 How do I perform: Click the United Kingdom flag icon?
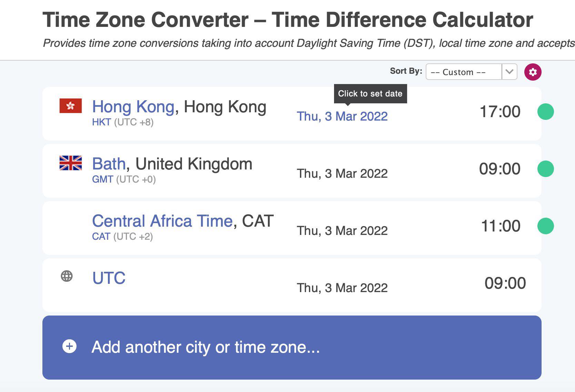pos(71,163)
